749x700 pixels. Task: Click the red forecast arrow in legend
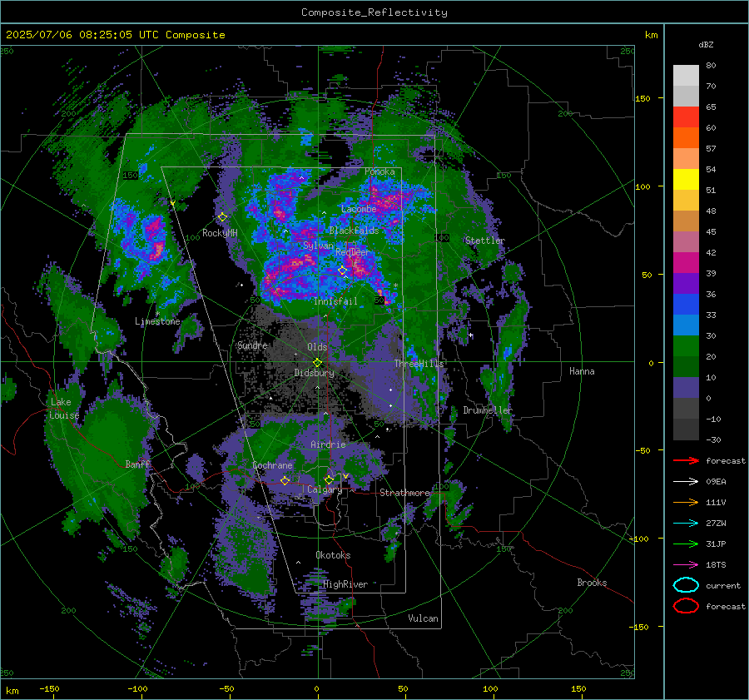pos(686,460)
